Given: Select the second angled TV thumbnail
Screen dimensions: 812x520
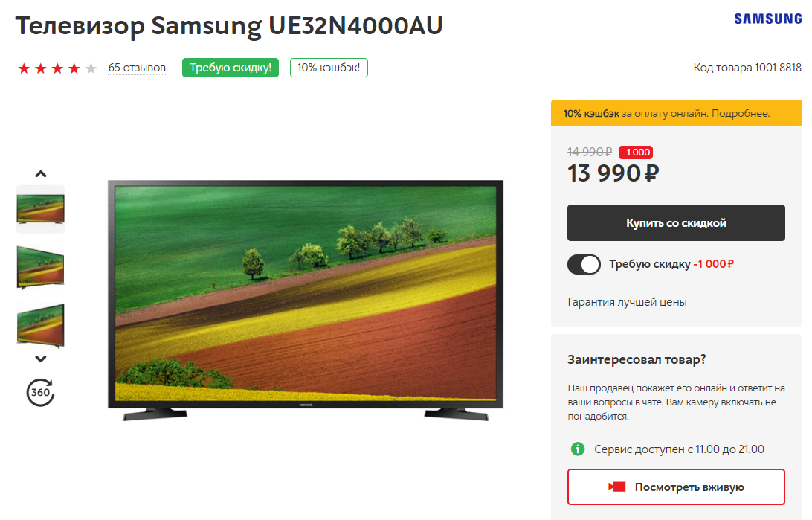Looking at the screenshot, I should coord(40,267).
